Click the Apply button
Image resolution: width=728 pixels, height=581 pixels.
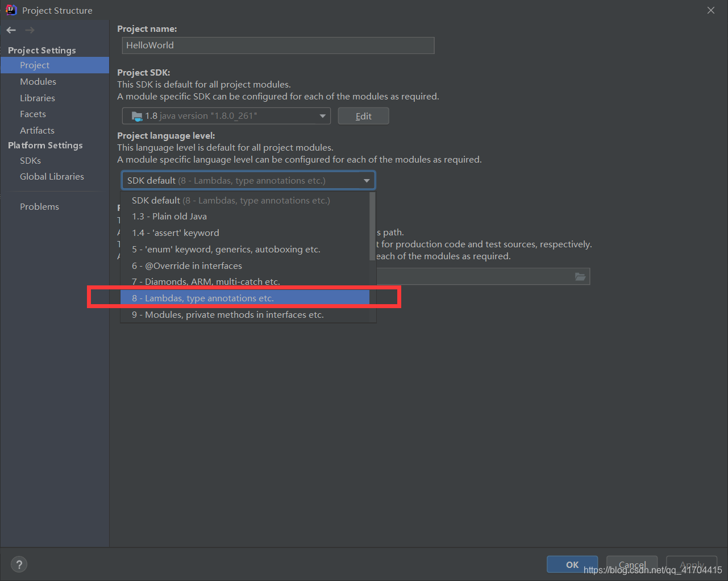coord(692,565)
